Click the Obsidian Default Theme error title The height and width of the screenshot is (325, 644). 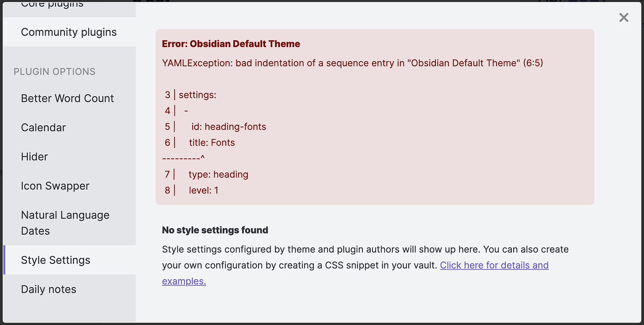tap(231, 43)
